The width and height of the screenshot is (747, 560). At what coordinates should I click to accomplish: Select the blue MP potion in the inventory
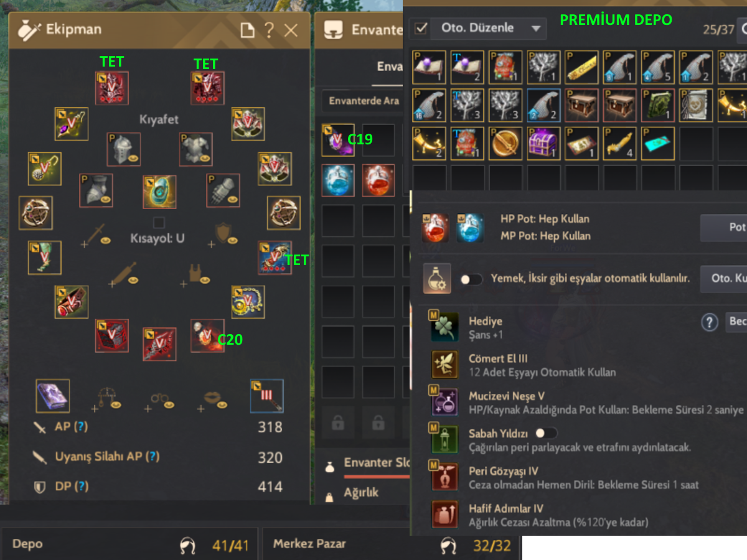pyautogui.click(x=338, y=180)
